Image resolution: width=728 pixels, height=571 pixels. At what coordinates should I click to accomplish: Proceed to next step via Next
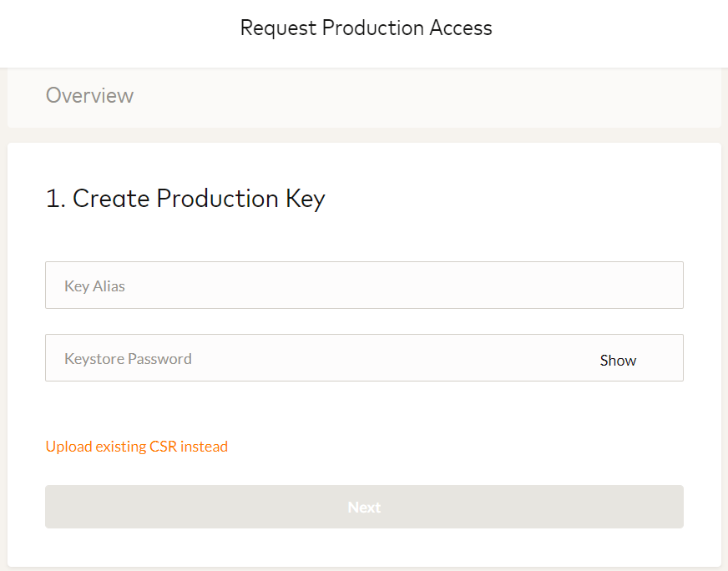[x=364, y=507]
